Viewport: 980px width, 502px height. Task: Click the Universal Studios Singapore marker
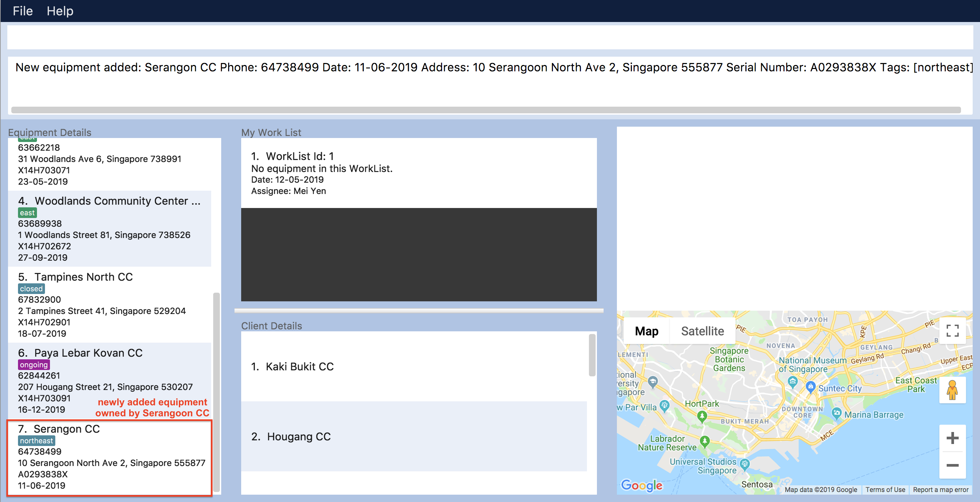point(744,464)
